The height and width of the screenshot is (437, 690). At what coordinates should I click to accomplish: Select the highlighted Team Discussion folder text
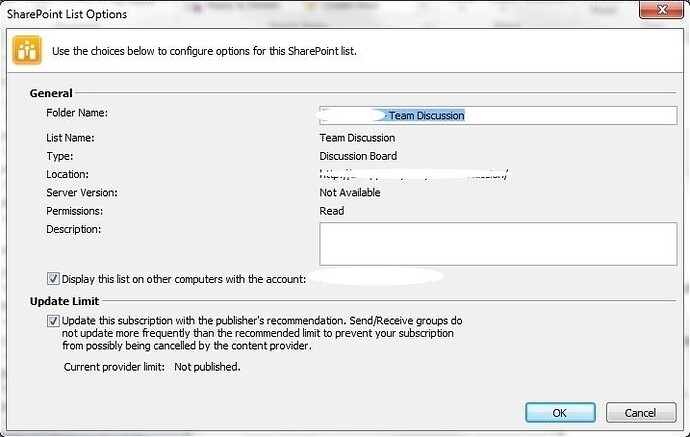(426, 115)
